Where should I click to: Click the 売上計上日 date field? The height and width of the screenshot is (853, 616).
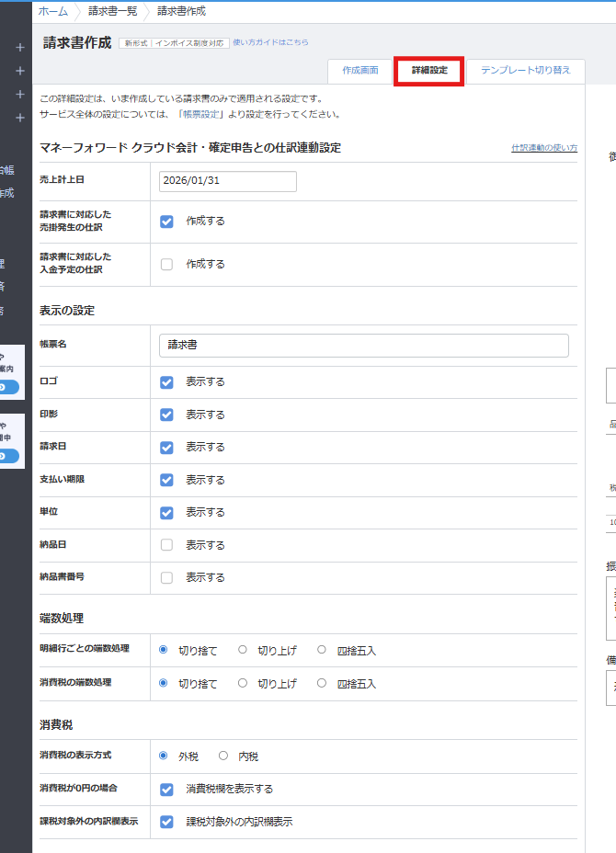coord(227,181)
